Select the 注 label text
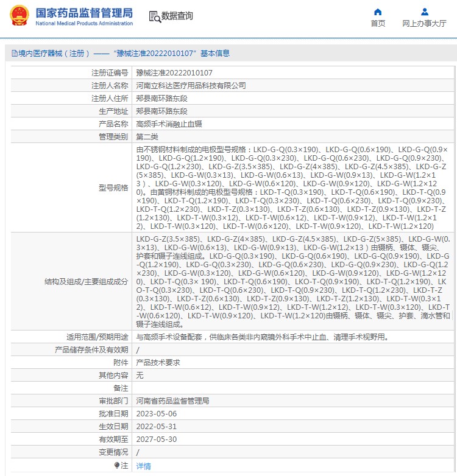Screen dimensions: 457x476 point(124,465)
